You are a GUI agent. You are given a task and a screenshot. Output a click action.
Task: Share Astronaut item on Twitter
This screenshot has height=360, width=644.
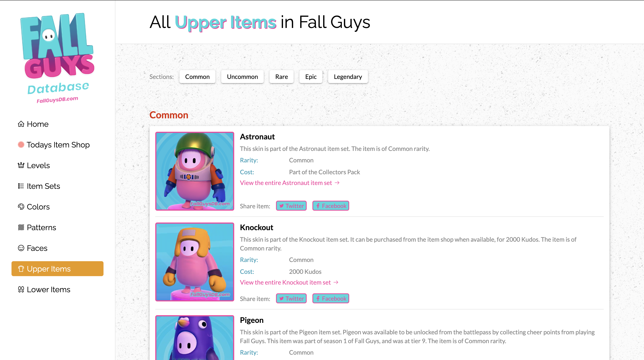click(x=291, y=206)
